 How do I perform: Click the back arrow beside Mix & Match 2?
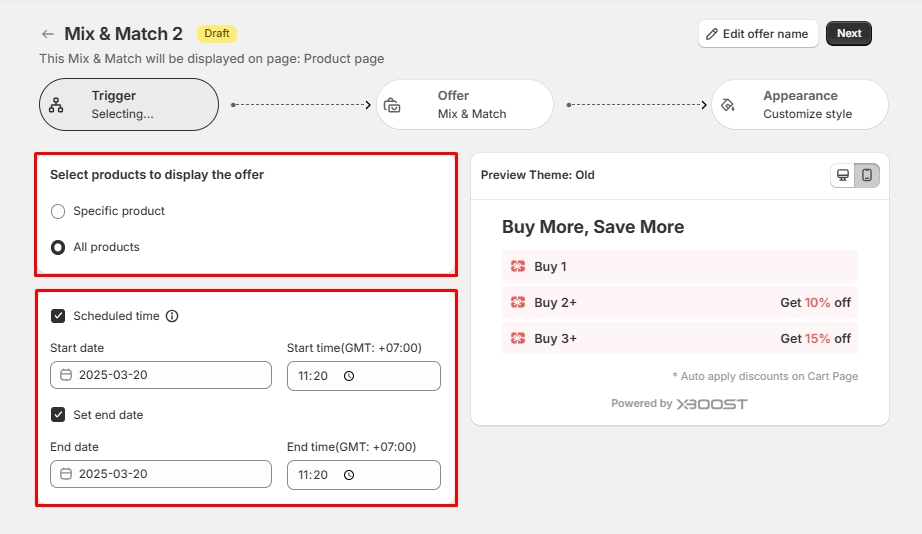point(48,34)
